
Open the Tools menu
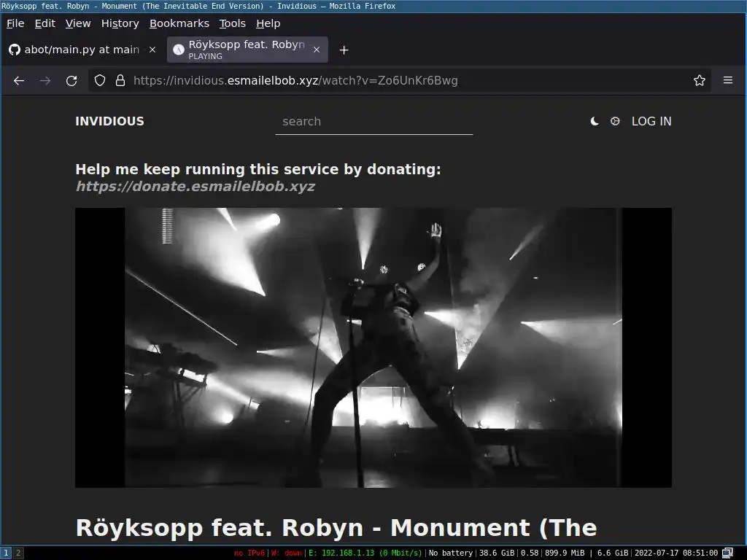(233, 23)
